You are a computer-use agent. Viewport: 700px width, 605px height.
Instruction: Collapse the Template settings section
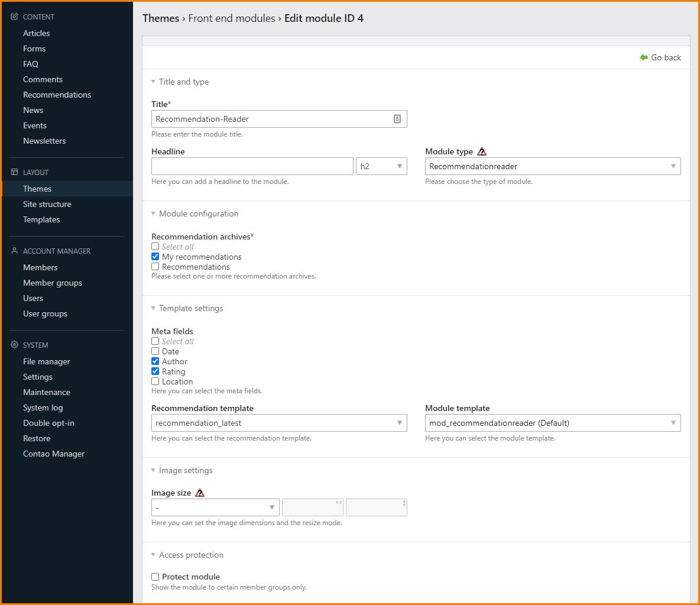point(190,308)
